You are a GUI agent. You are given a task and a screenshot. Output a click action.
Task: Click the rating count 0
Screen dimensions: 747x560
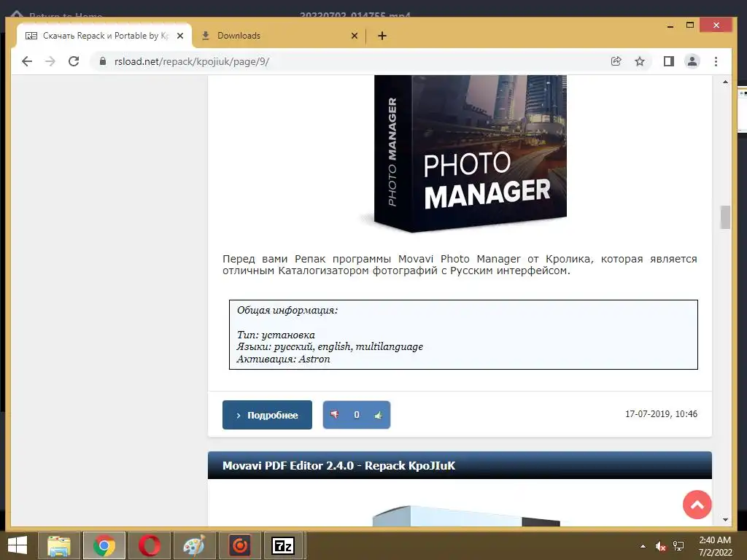click(x=356, y=415)
